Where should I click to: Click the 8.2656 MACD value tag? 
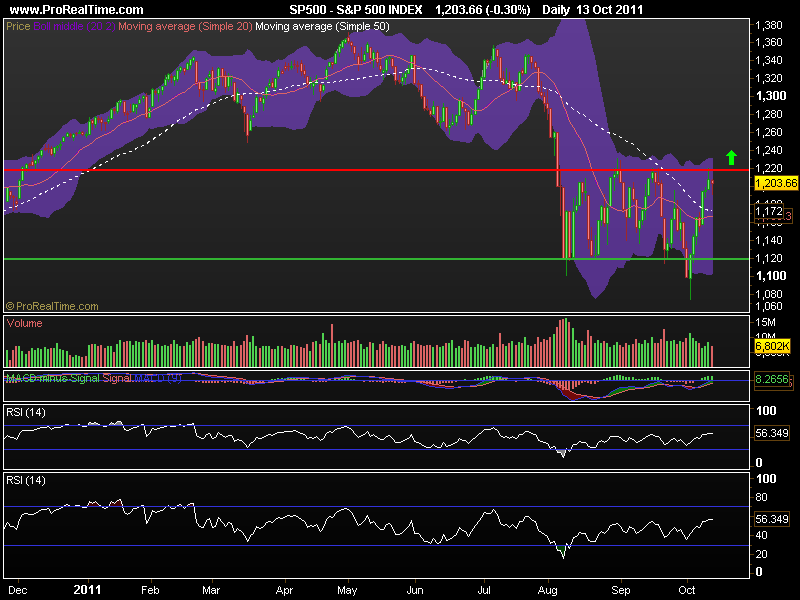772,380
